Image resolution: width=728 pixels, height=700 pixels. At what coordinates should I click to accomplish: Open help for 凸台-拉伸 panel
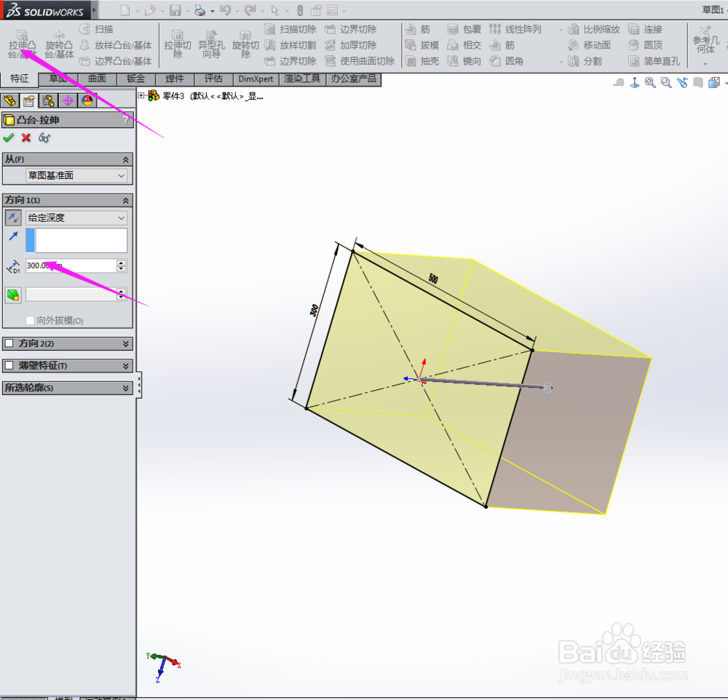(125, 120)
